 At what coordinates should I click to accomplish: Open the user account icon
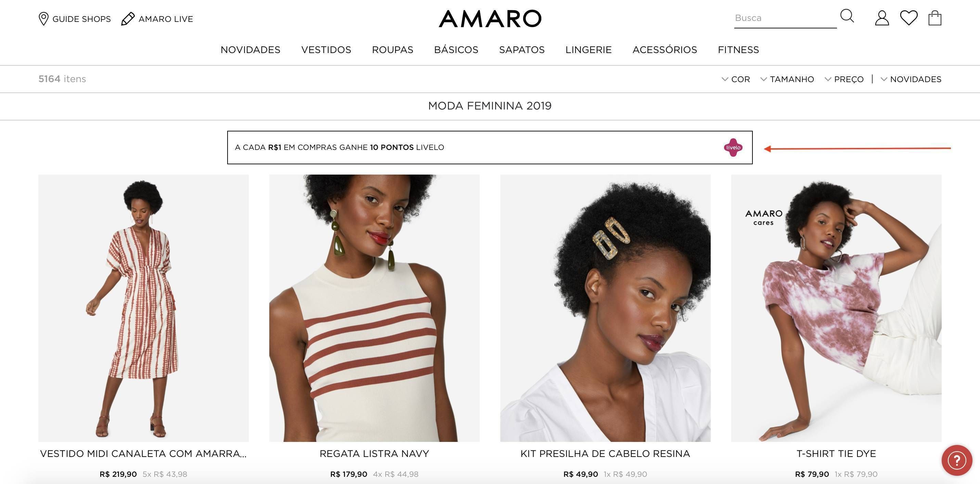(882, 18)
